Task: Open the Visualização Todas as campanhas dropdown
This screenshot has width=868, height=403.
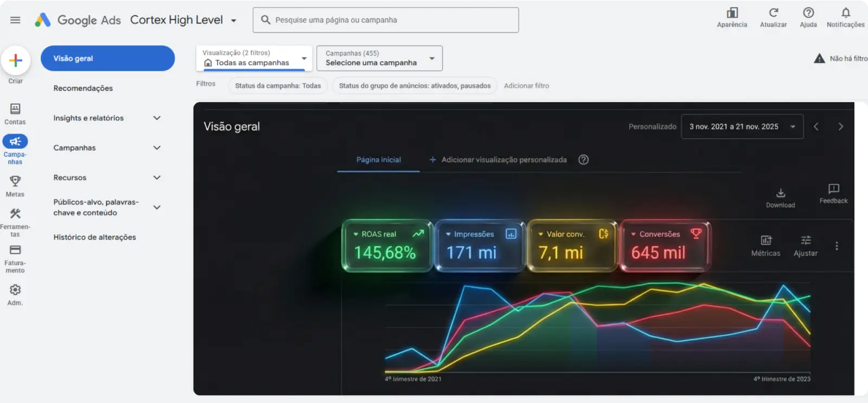Action: (254, 58)
